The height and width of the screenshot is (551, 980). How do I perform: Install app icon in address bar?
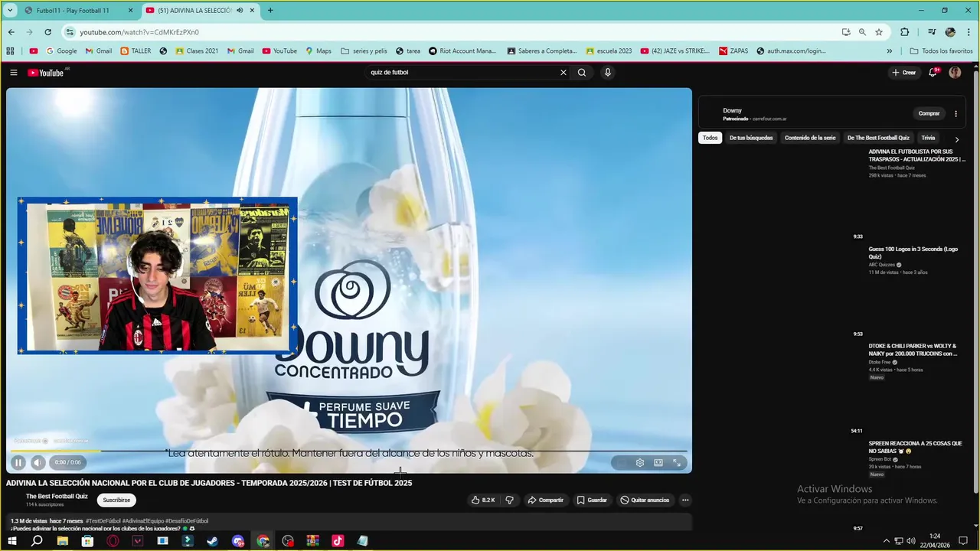[x=846, y=32]
